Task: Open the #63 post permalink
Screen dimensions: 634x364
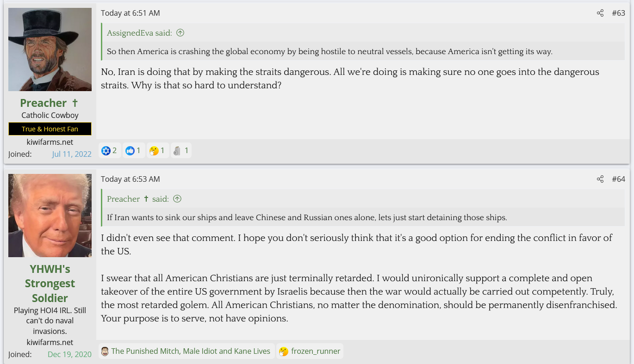Action: tap(618, 13)
